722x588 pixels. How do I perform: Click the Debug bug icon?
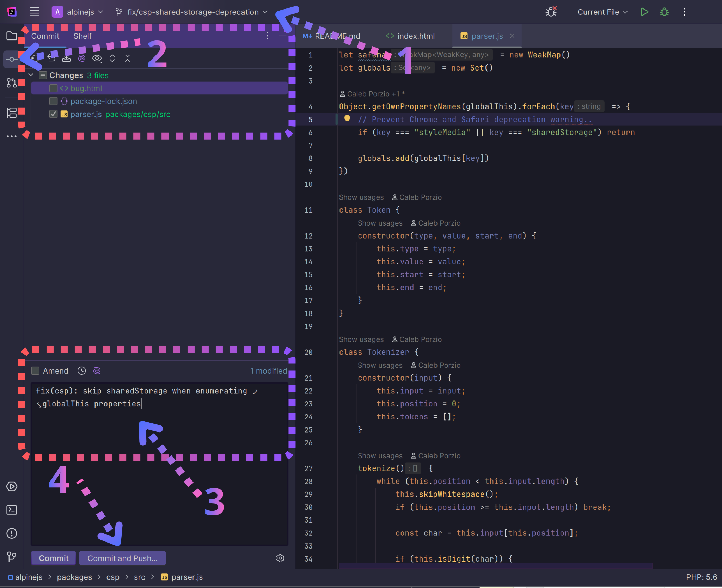coord(664,12)
